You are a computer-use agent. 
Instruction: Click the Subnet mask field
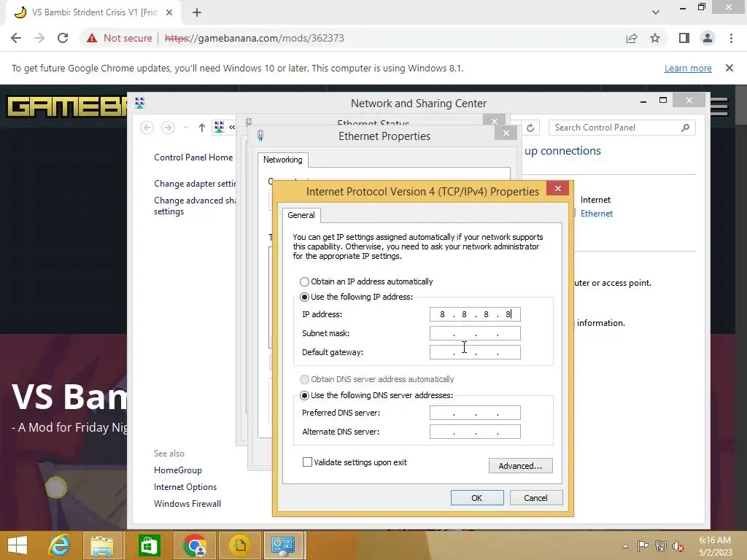(x=475, y=333)
